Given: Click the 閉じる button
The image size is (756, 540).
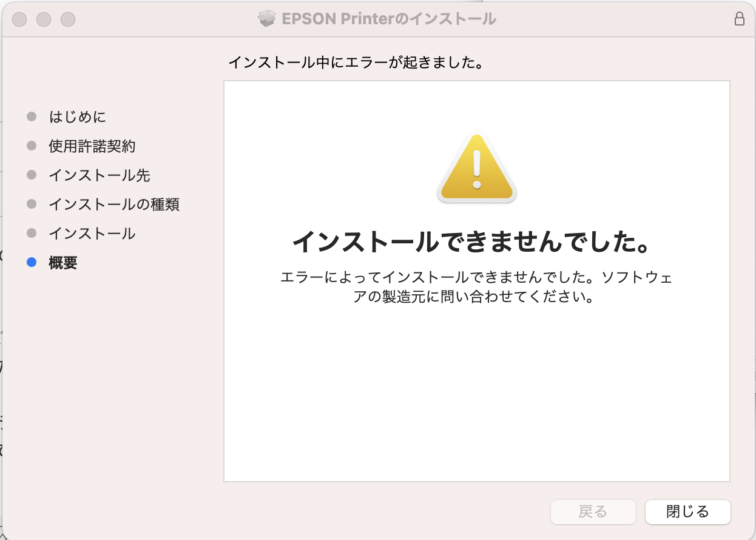Looking at the screenshot, I should (x=687, y=511).
